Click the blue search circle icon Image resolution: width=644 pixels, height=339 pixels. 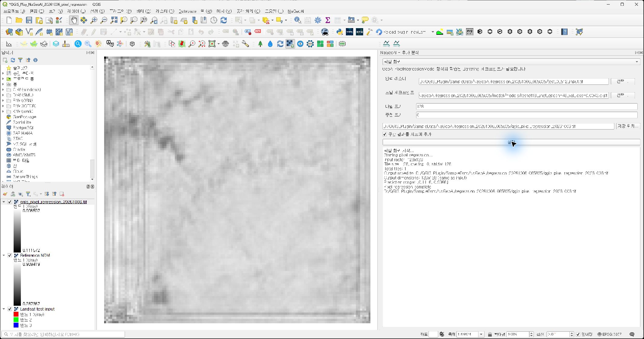(x=78, y=44)
